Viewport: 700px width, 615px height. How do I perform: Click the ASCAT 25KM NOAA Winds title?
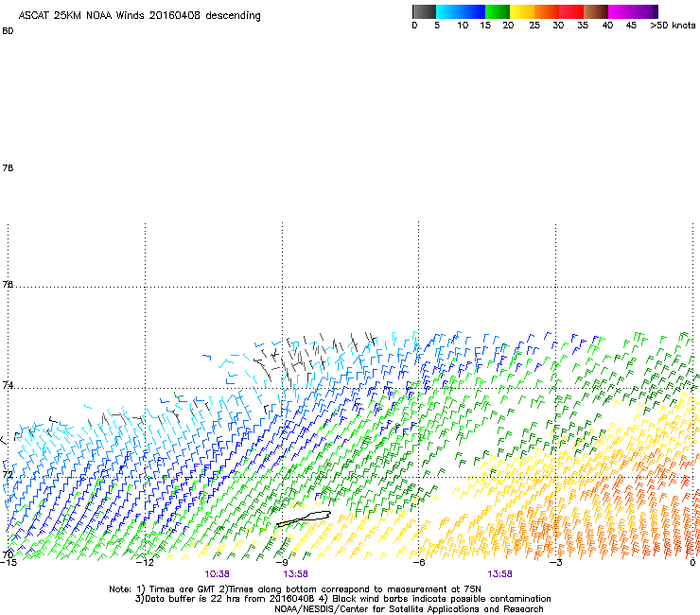point(139,16)
